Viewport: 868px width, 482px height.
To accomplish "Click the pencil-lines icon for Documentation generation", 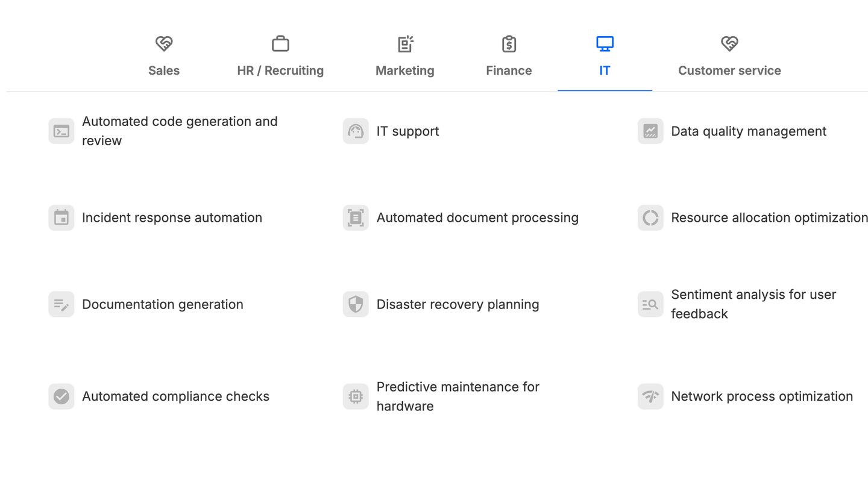I will click(61, 304).
